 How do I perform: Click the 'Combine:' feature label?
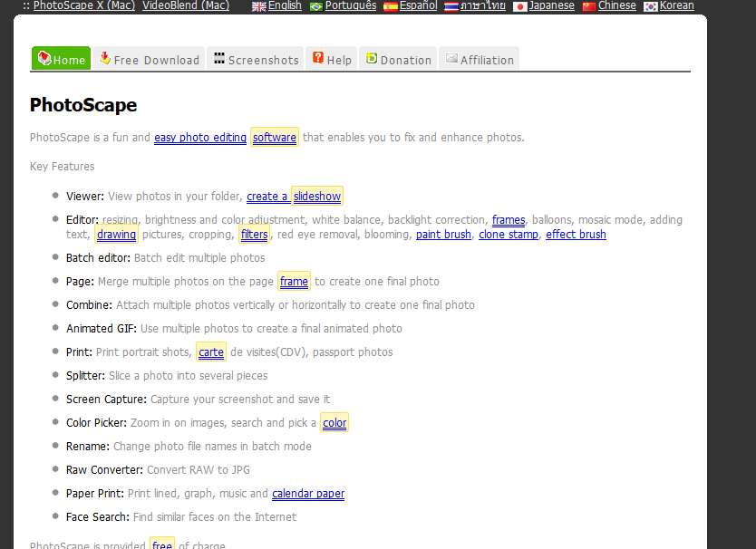click(89, 305)
